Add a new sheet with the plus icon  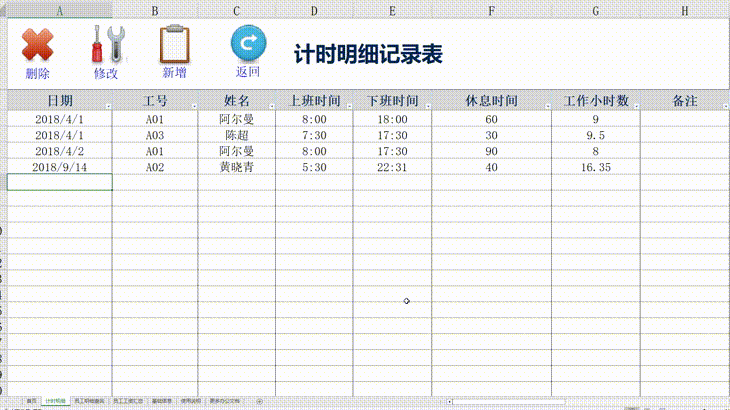(x=260, y=401)
